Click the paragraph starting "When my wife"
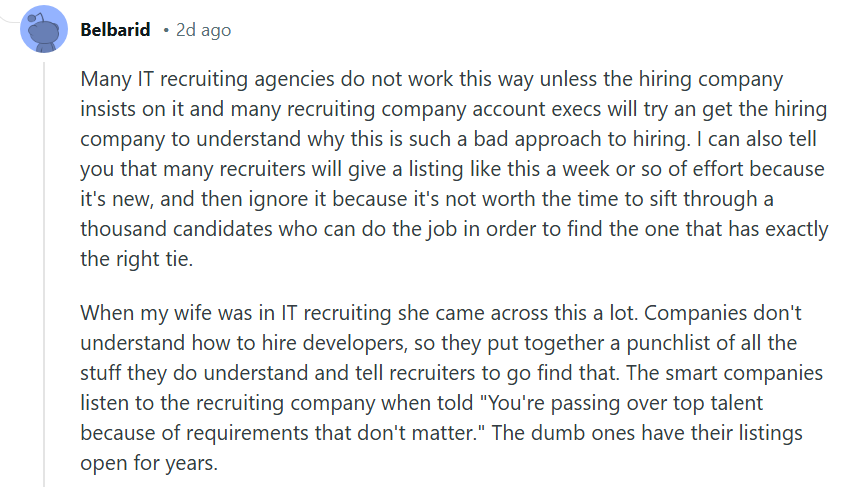843x487 pixels. point(452,388)
